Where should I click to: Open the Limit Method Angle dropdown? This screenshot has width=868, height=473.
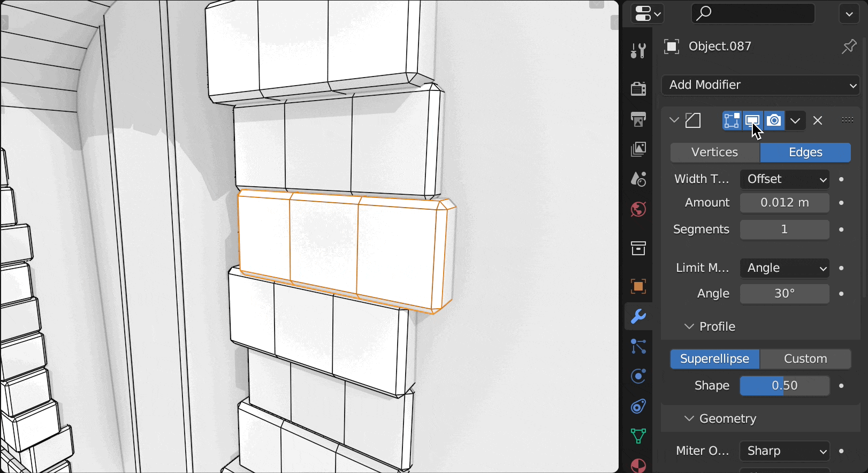[785, 268]
